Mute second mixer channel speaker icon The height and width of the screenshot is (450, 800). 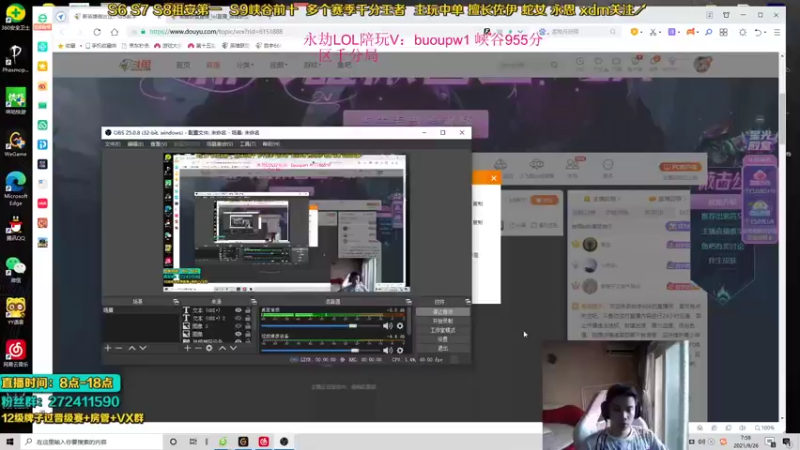point(388,351)
